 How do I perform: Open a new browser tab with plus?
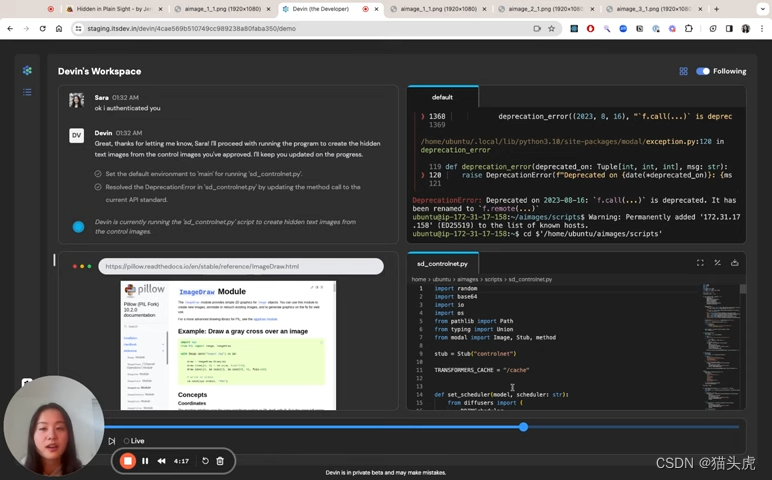coord(716,9)
